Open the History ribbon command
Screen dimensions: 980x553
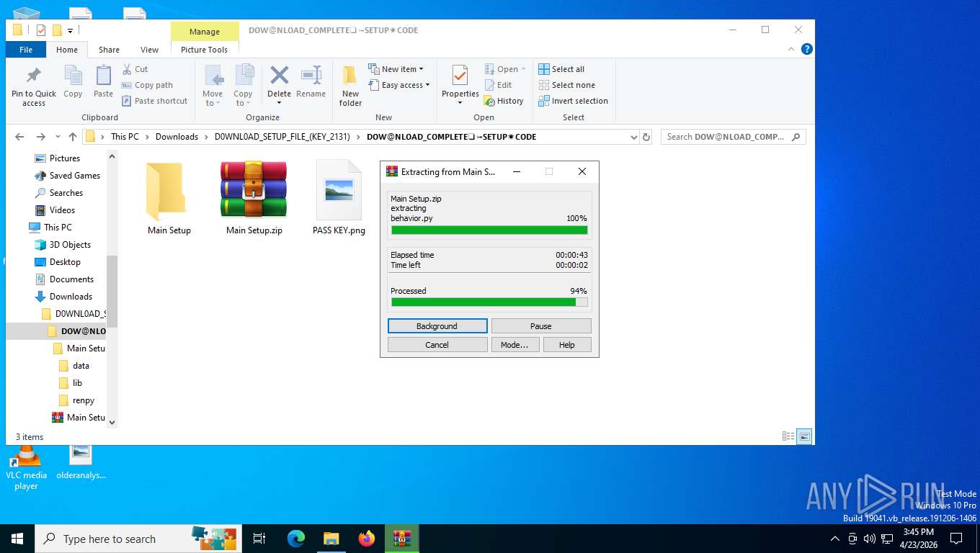coord(504,101)
